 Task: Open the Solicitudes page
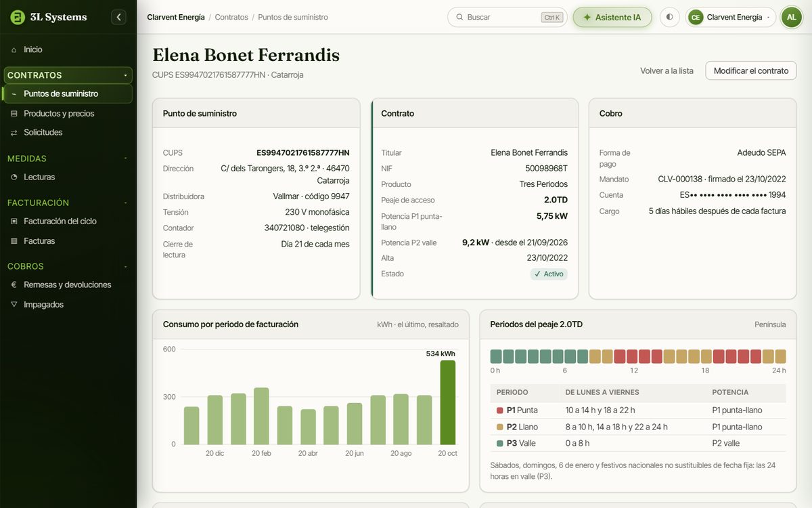[68, 133]
